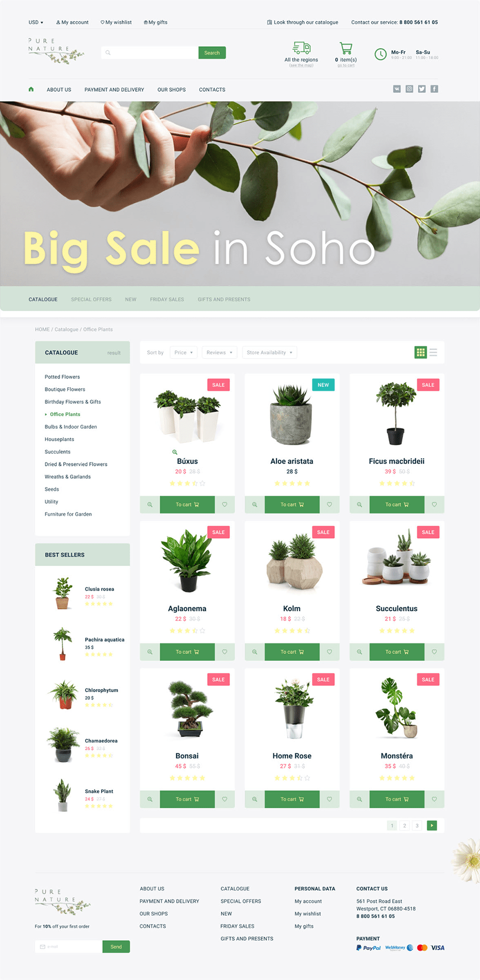
Task: Add Monstéra to cart
Action: [x=396, y=799]
